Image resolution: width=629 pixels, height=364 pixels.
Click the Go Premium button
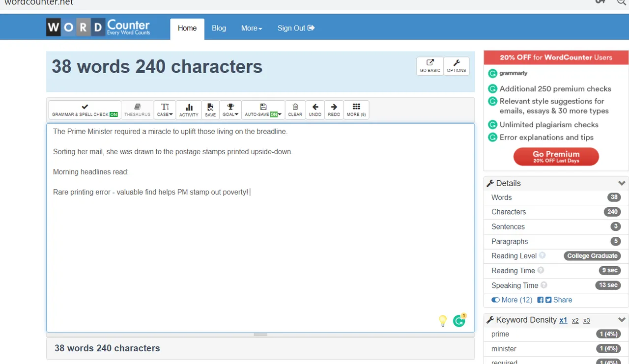556,157
